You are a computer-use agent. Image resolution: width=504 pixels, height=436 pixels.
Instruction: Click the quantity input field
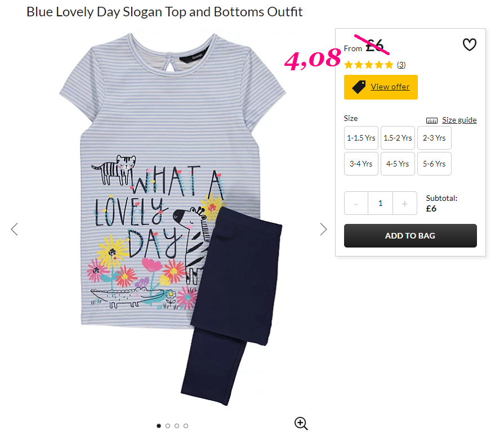(x=381, y=203)
